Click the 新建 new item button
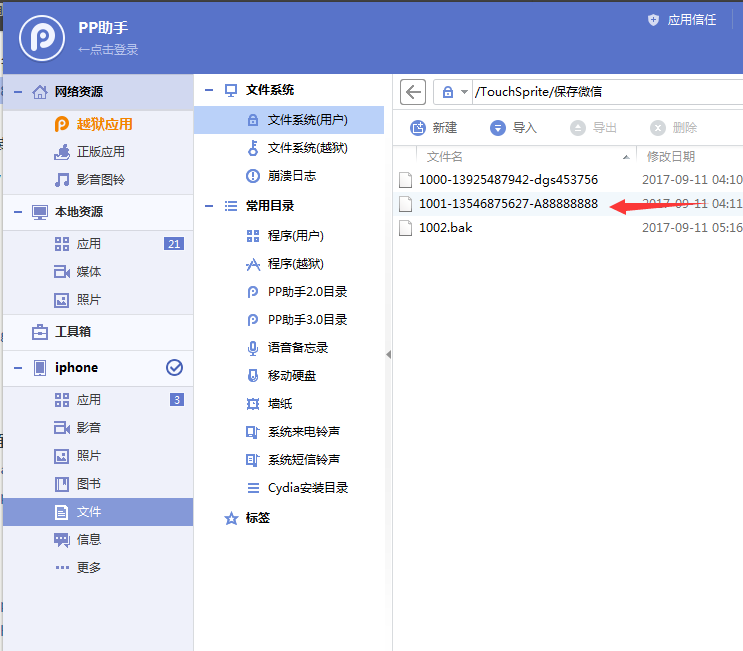The width and height of the screenshot is (743, 651). coord(433,128)
